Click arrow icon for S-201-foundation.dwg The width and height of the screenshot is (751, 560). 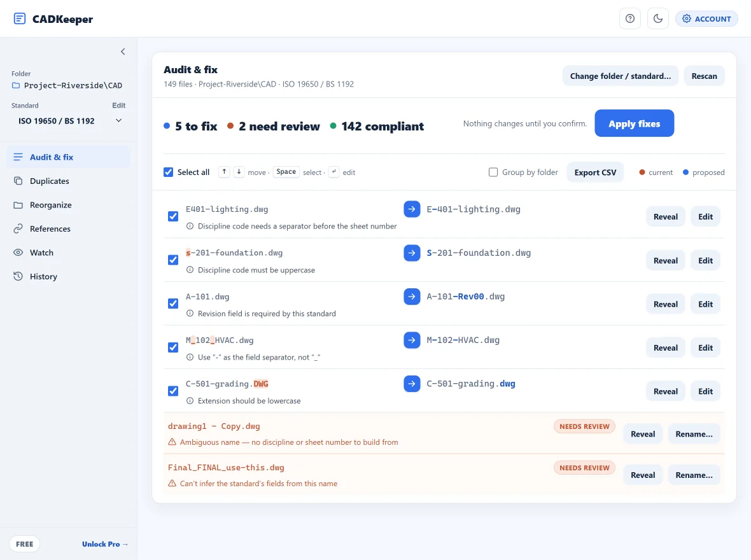tap(412, 253)
